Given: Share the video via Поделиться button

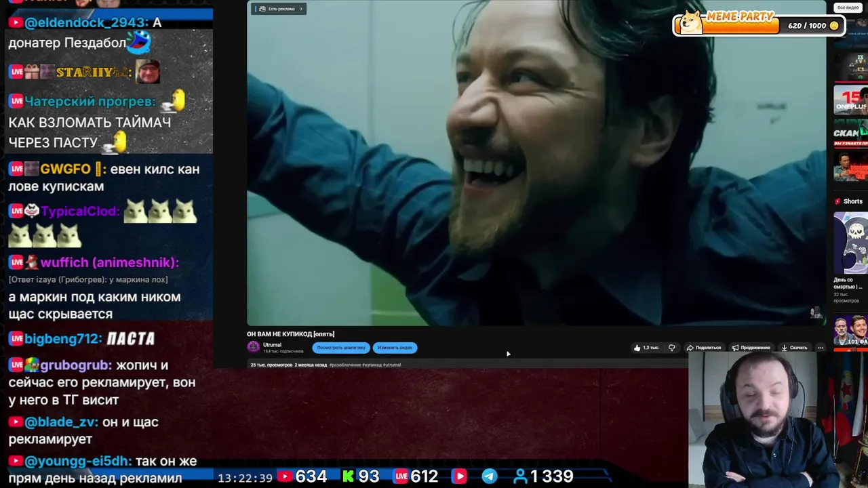Looking at the screenshot, I should click(703, 348).
